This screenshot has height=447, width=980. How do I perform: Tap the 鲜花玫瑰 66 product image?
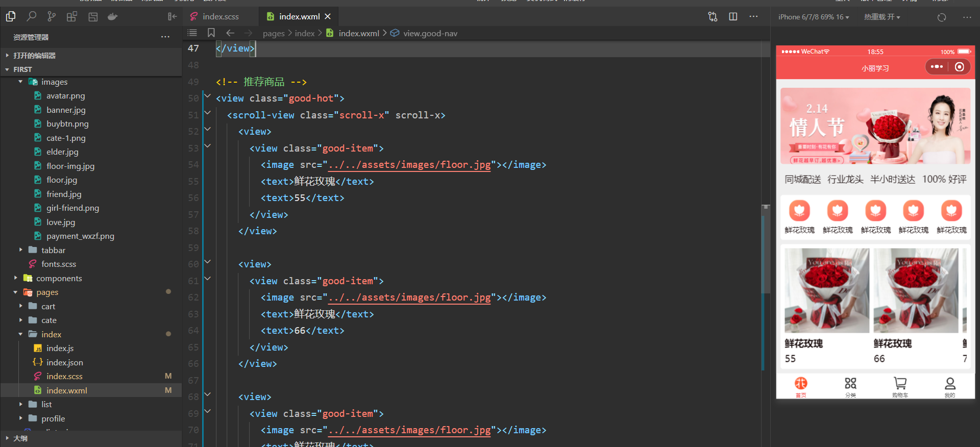tap(916, 290)
